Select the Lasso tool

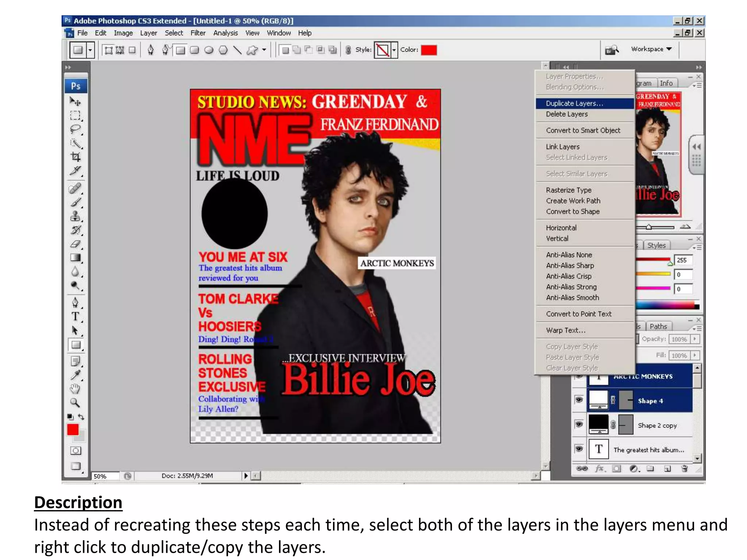[x=76, y=129]
